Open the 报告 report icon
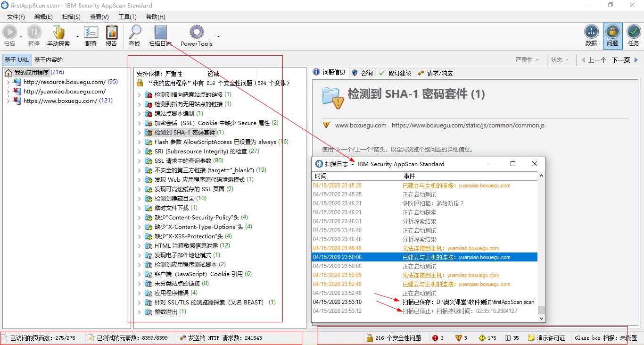This screenshot has height=345, width=644. coord(112,32)
